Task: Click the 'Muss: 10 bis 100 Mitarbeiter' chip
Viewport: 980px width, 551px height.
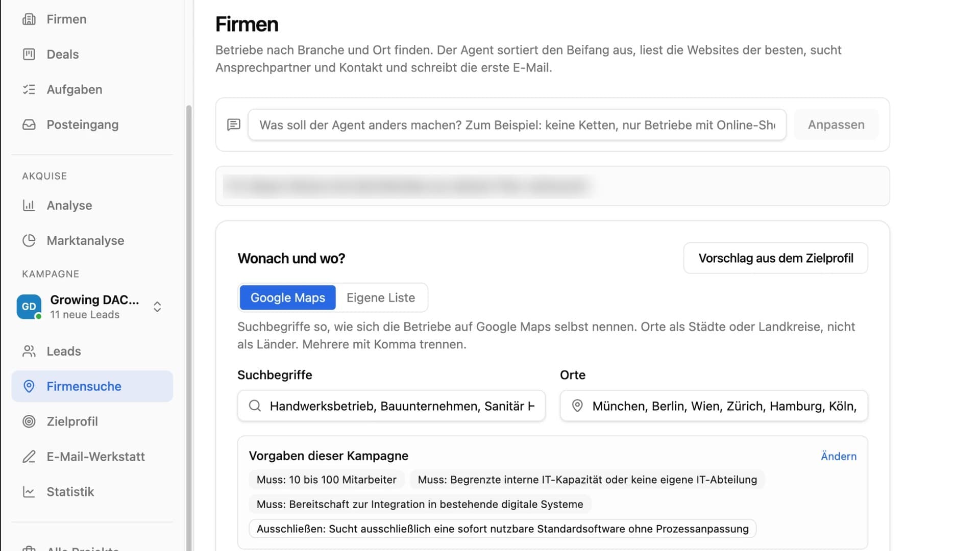Action: [x=327, y=480]
